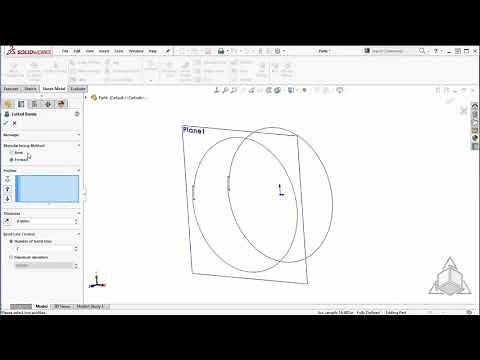
Task: Select the 3D Views bottom tab
Action: pos(62,306)
